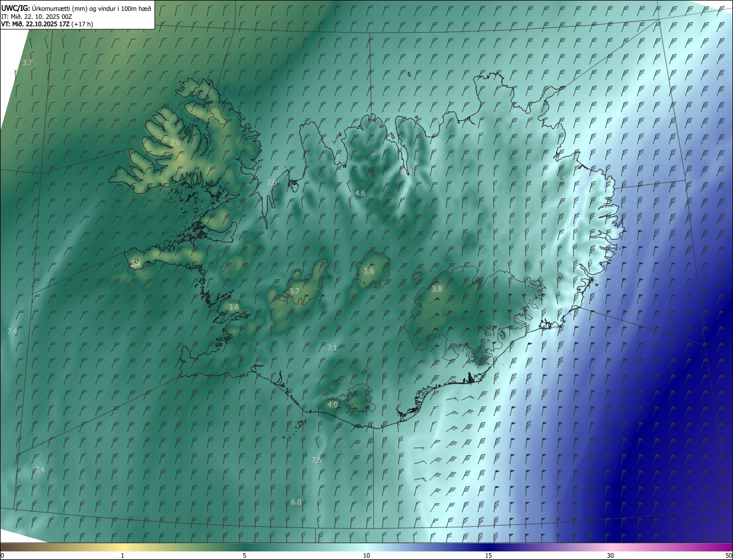Click the 6.5 value in northeast Iceland
Viewport: 733px width, 560px height.
pyautogui.click(x=562, y=179)
